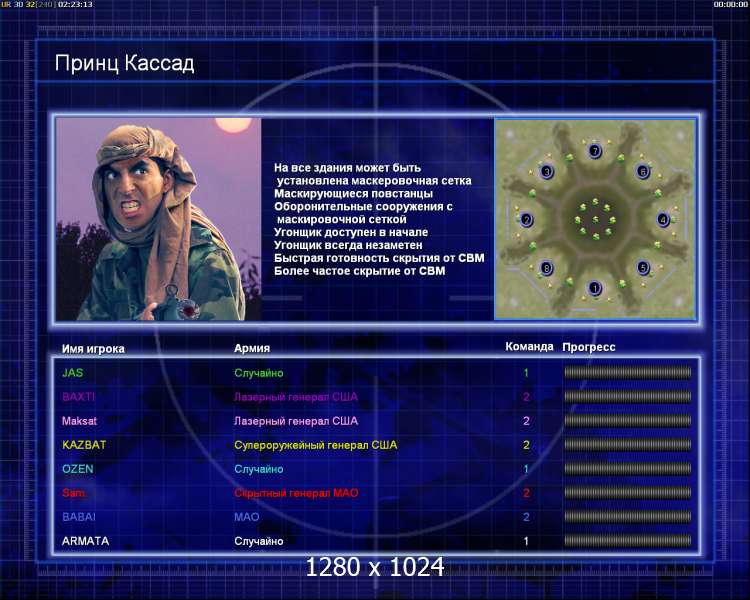Click the screen title "Принц Кассад"

(124, 63)
